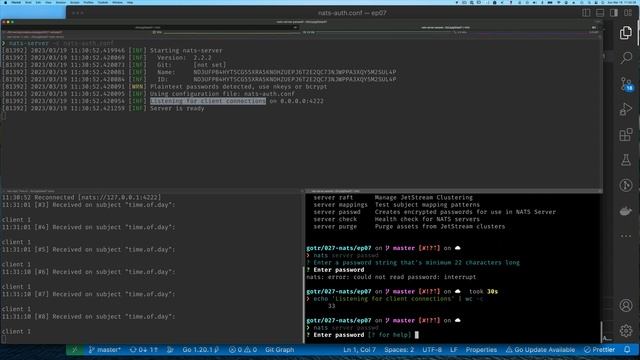Image resolution: width=640 pixels, height=360 pixels.
Task: Open the Testing flask icon view
Action: (x=626, y=160)
